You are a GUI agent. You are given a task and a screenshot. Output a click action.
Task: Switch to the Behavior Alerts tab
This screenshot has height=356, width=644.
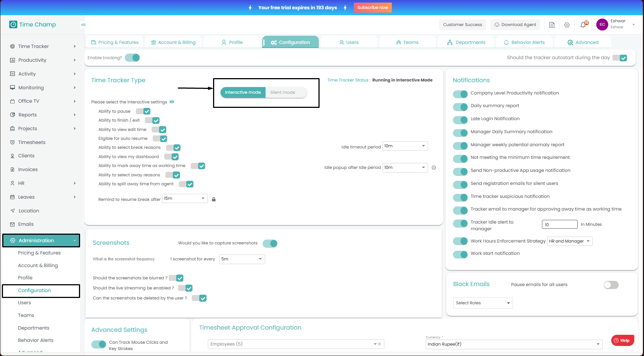click(524, 42)
